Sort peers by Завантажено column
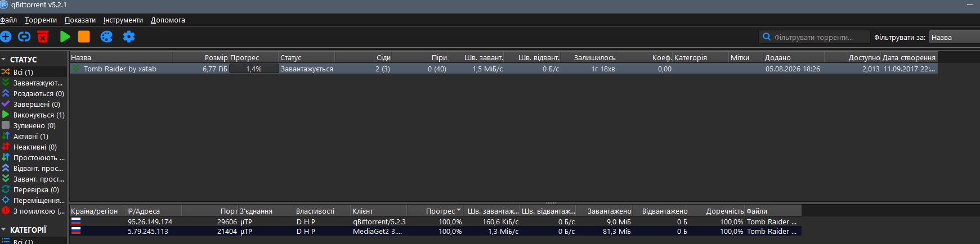Viewport: 980px width, 244px height. point(604,211)
